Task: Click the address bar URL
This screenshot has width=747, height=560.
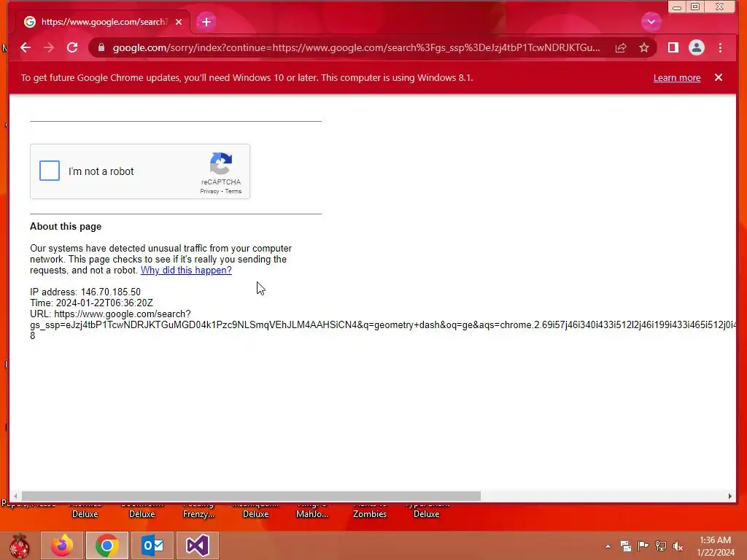Action: (356, 47)
